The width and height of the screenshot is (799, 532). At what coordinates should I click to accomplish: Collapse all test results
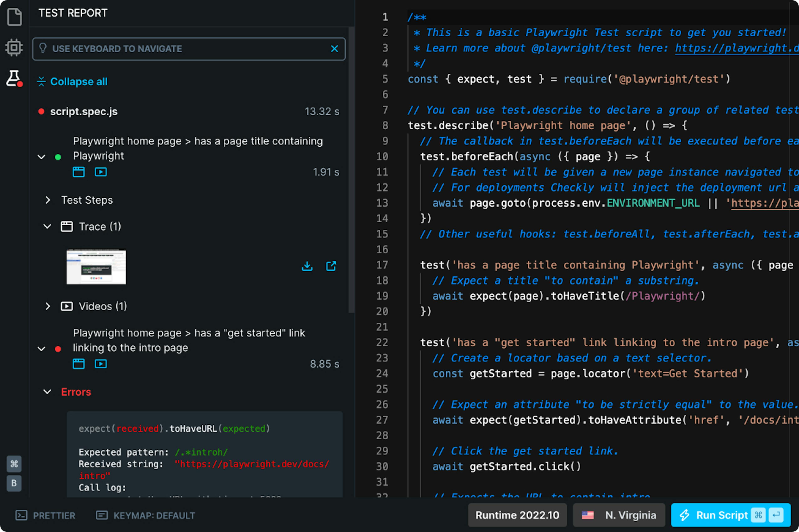72,82
